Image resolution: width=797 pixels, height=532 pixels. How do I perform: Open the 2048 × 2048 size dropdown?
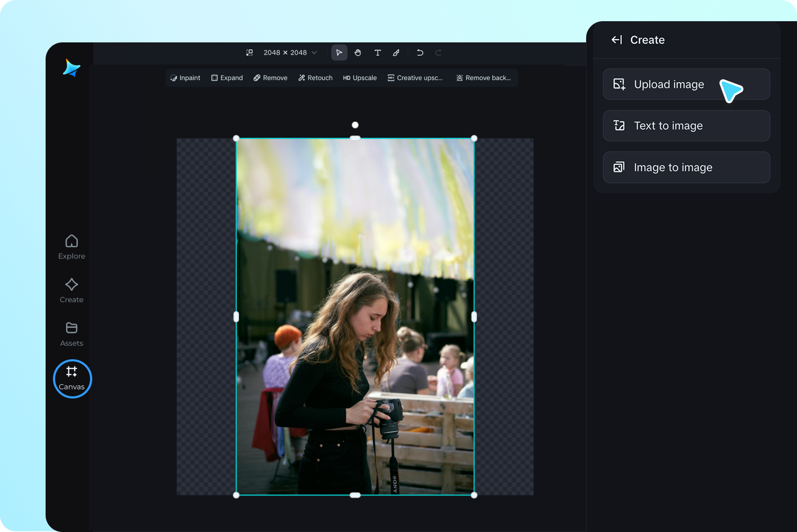[290, 52]
